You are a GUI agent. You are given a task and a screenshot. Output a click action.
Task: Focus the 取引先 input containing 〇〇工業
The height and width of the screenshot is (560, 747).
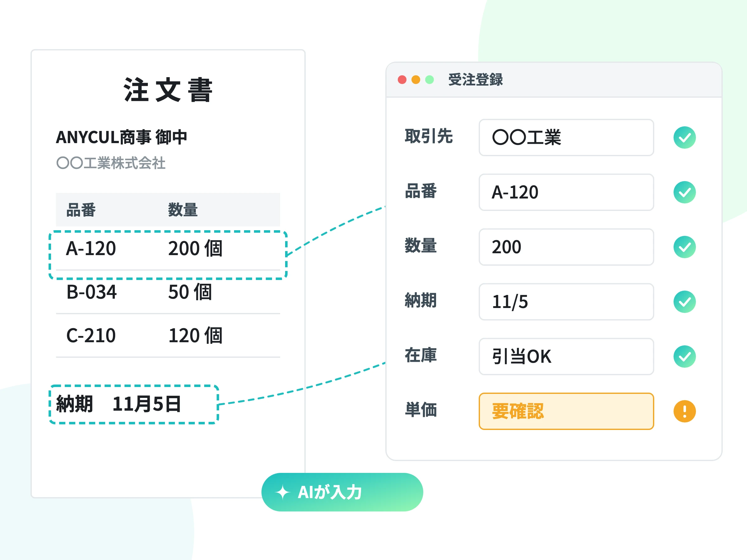click(566, 138)
